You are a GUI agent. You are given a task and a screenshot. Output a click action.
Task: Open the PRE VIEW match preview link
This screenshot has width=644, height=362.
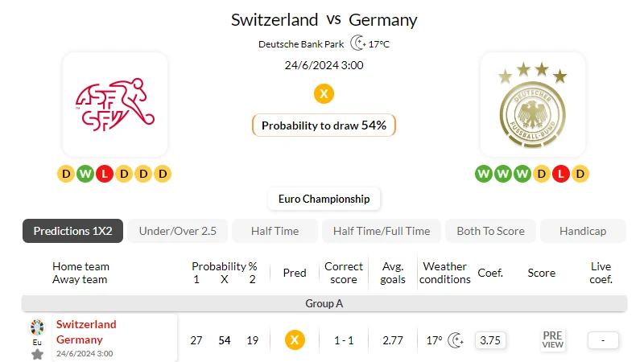pyautogui.click(x=552, y=340)
